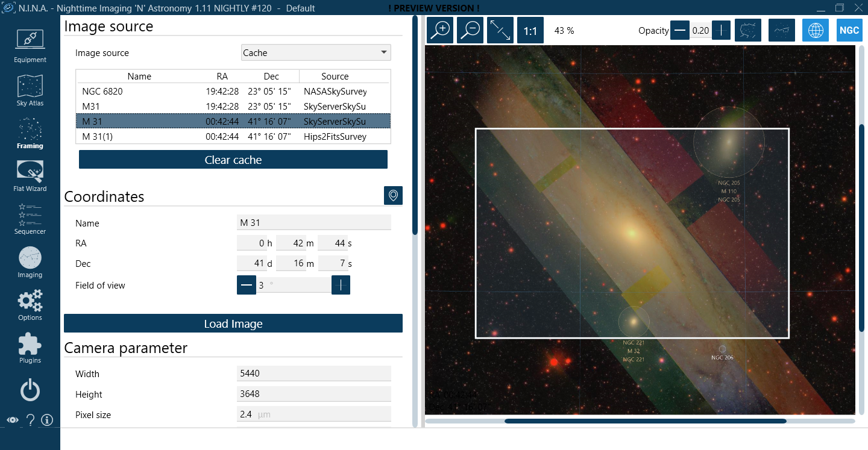Image resolution: width=868 pixels, height=450 pixels.
Task: Click the power button icon in sidebar
Action: point(30,390)
